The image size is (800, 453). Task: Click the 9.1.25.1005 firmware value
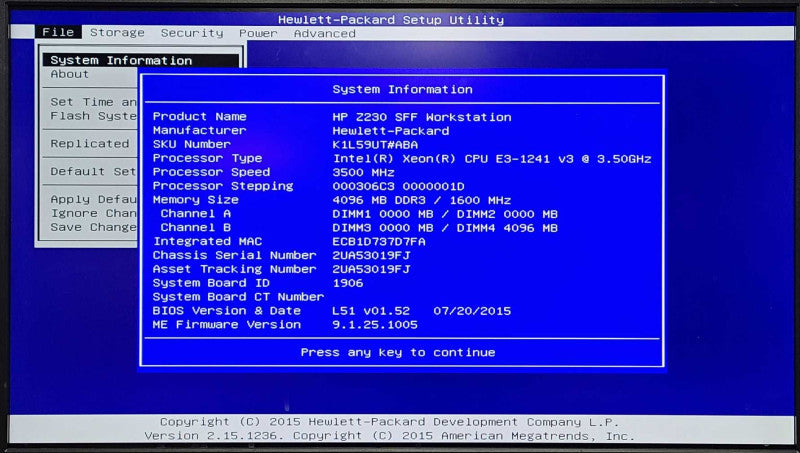pos(375,325)
